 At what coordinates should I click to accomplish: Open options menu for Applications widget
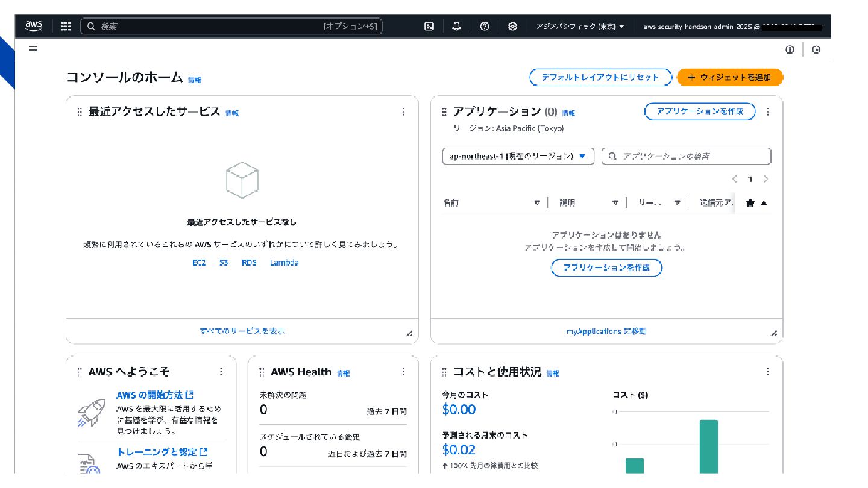(x=768, y=111)
